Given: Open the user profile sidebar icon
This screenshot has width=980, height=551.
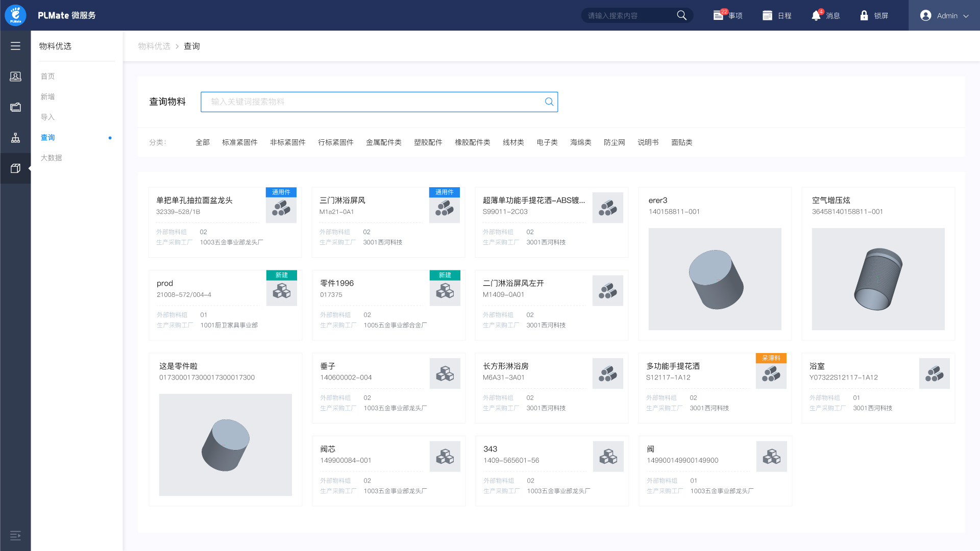Looking at the screenshot, I should [x=15, y=77].
